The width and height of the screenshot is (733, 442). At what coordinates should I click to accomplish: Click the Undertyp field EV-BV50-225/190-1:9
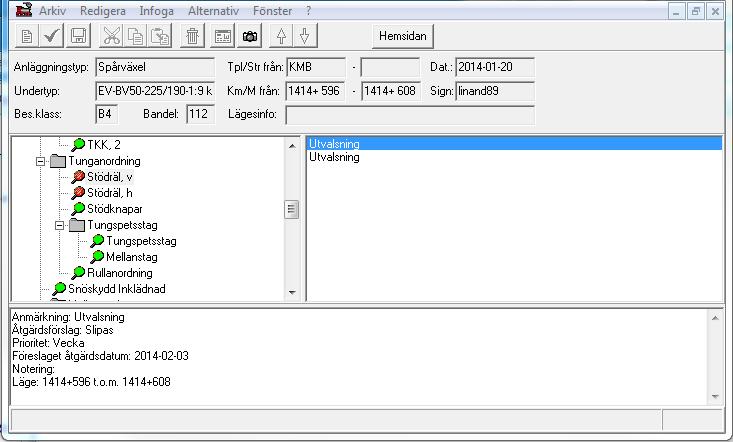(155, 91)
